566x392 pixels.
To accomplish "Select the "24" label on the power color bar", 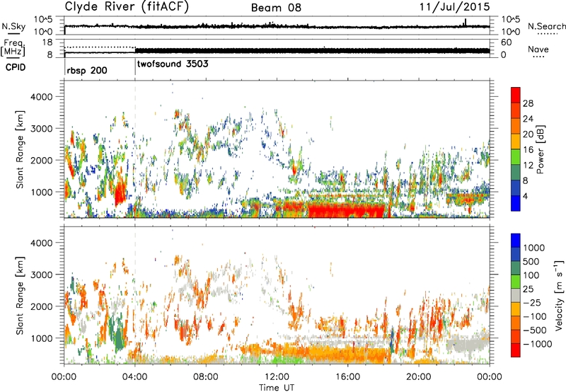I will pos(528,119).
